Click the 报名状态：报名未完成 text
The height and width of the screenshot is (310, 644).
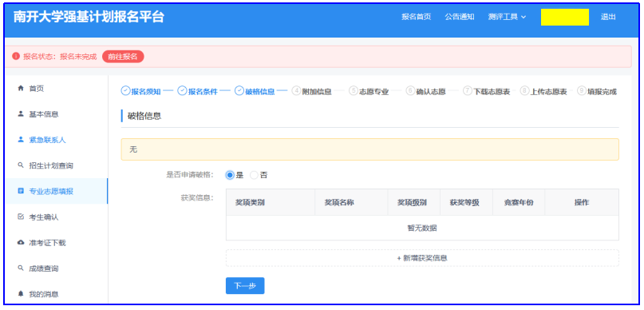point(60,57)
